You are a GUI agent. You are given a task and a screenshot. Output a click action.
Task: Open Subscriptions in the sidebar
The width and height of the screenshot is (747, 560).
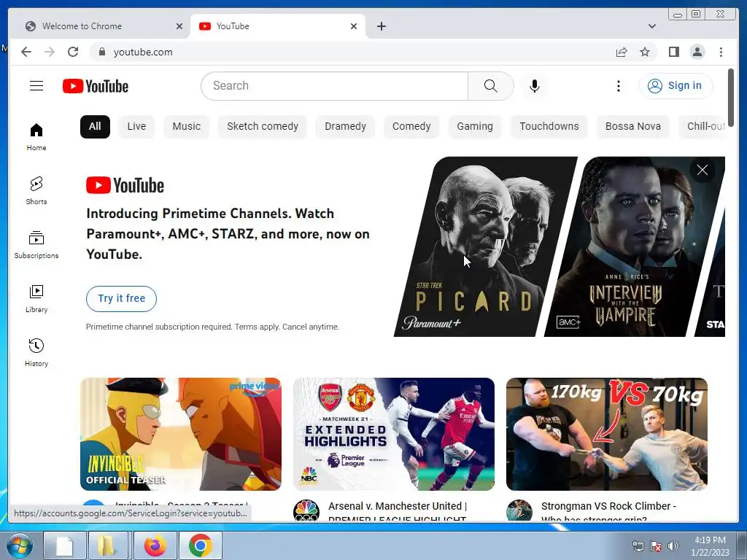[36, 245]
